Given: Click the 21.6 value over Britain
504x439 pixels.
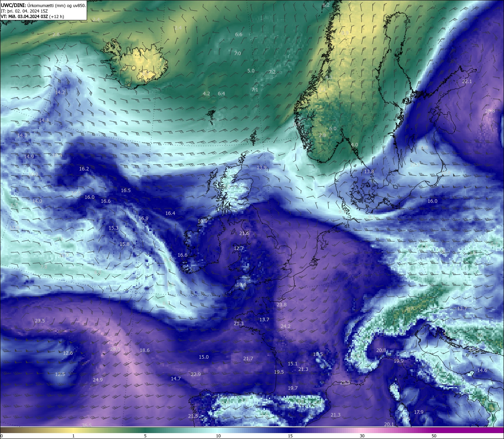Looking at the screenshot, I should [x=244, y=233].
